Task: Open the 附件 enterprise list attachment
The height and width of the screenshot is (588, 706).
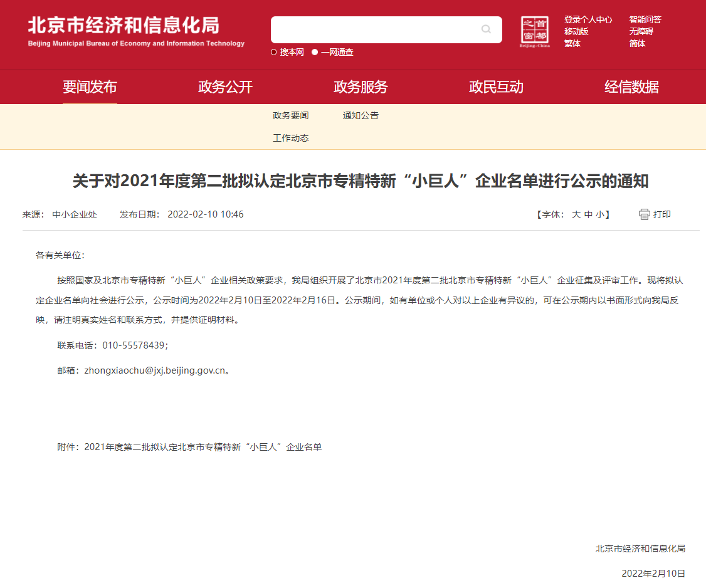Action: point(203,447)
